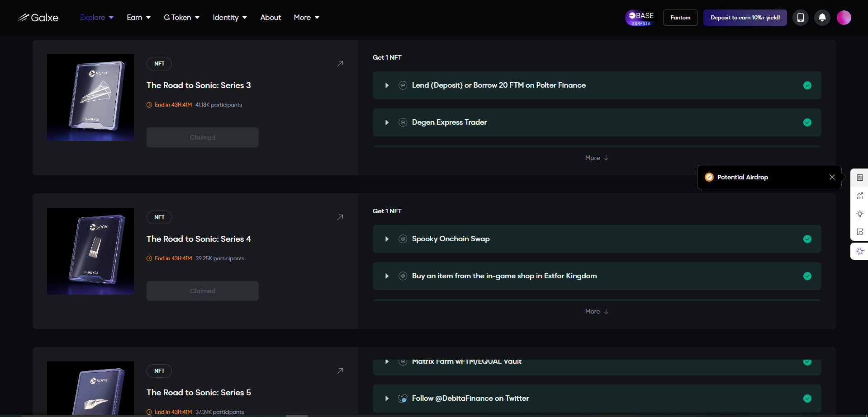Expand the Lend or Borrow 20 FTM task
The height and width of the screenshot is (417, 868).
click(387, 85)
